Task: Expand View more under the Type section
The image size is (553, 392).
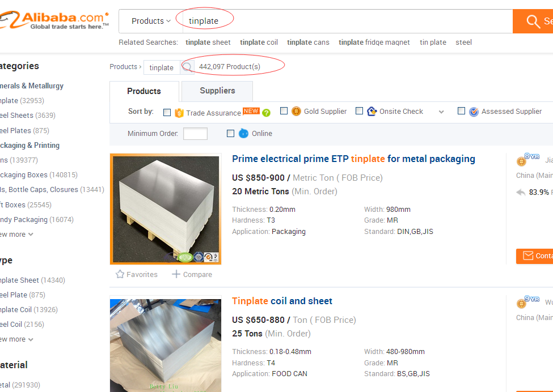Action: [16, 339]
